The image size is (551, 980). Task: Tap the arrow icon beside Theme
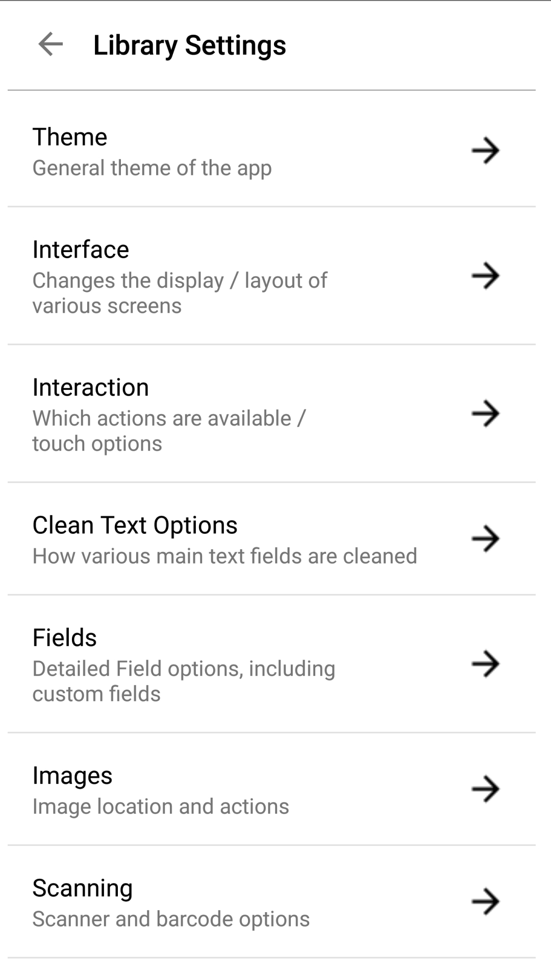pos(485,151)
